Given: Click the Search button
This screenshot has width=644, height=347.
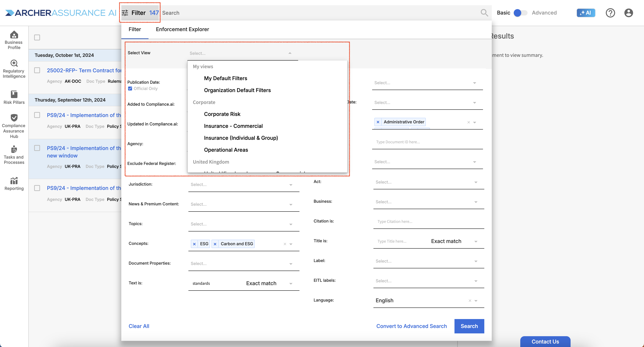Looking at the screenshot, I should pos(469,326).
